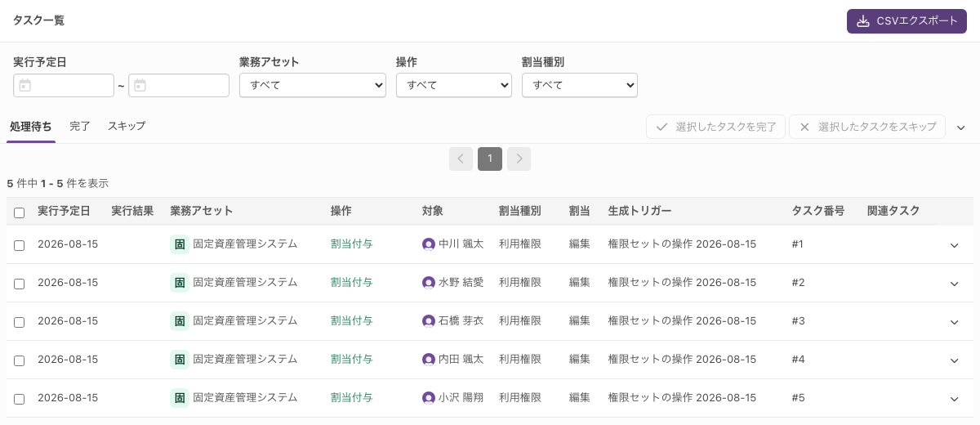Expand the chevron next to the skip button
The width and height of the screenshot is (980, 425).
[x=961, y=127]
